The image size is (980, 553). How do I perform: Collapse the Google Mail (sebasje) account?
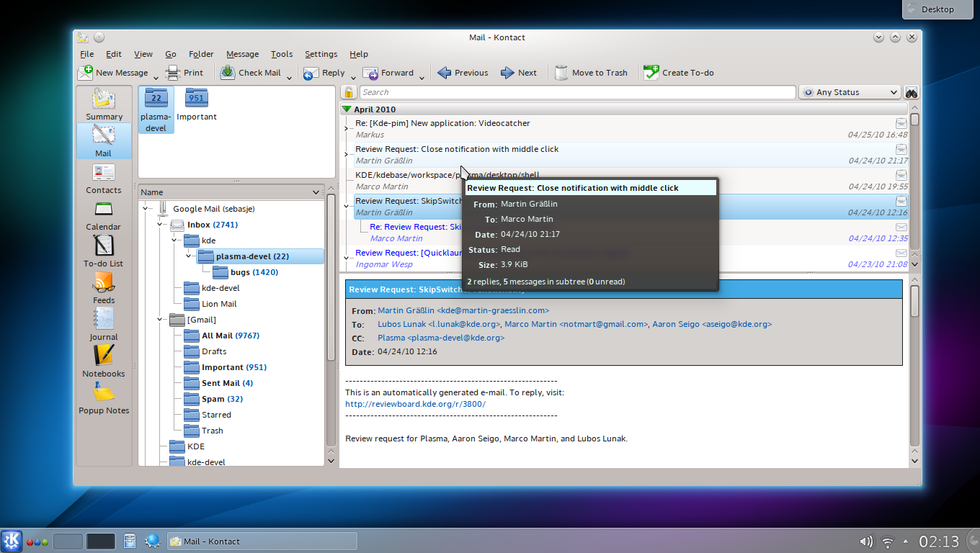pos(146,209)
